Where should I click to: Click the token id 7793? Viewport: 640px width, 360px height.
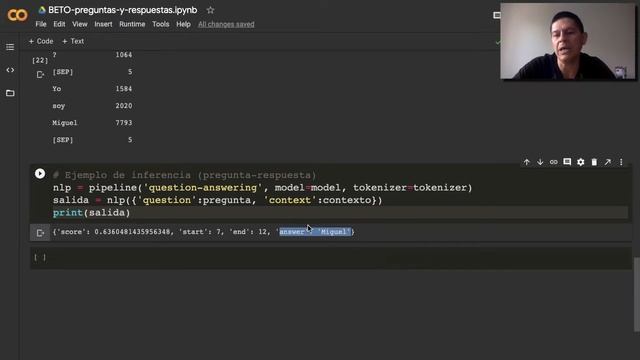[x=124, y=123]
